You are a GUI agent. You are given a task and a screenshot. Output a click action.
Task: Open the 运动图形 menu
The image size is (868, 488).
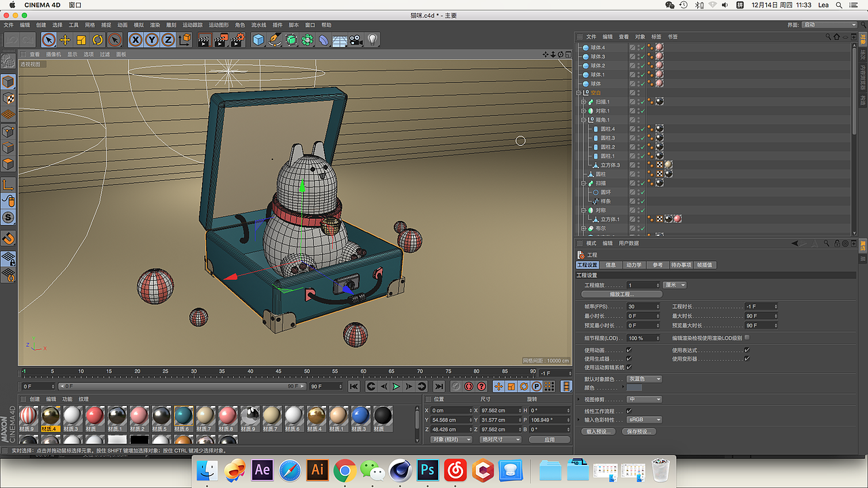coord(219,25)
